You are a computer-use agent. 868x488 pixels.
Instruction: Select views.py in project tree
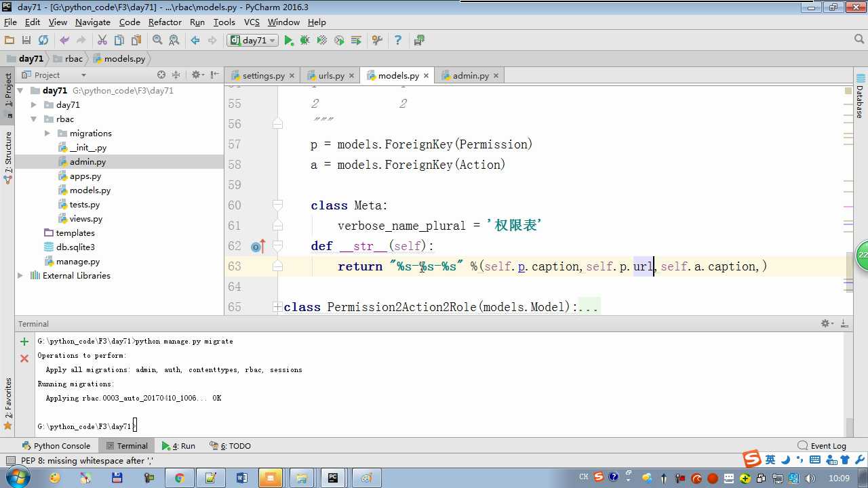[86, 219]
